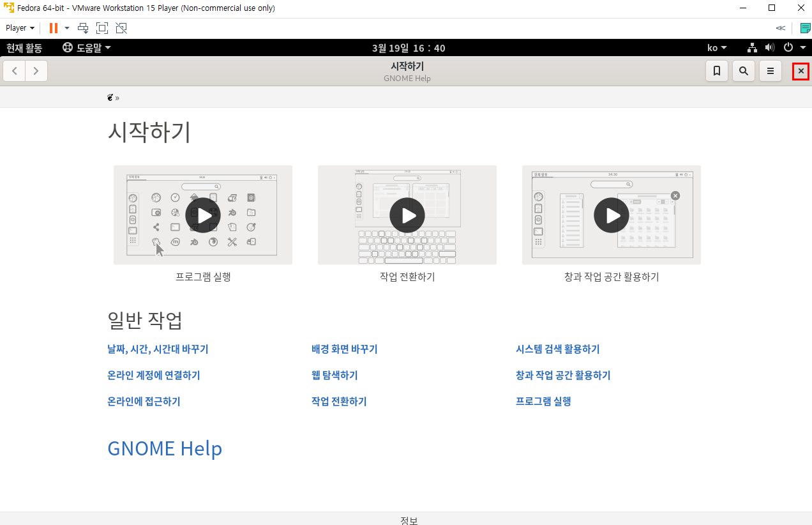Open the 온라인에 접근하기 link

(x=144, y=402)
